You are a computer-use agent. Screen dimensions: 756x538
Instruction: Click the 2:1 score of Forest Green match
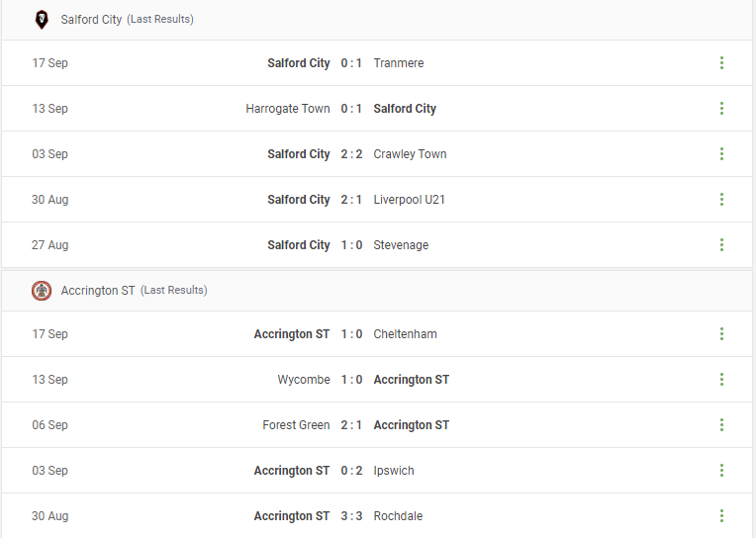click(351, 425)
